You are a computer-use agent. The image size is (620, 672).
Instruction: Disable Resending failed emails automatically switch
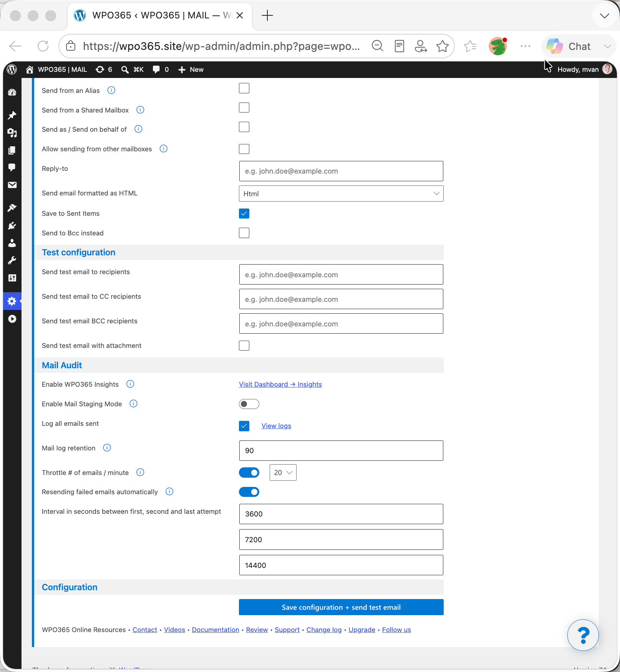coord(249,492)
